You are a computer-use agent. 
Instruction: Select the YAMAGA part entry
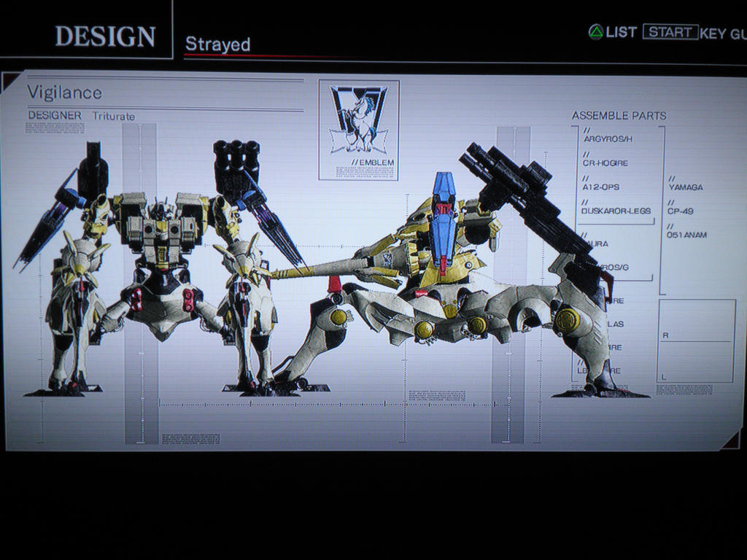686,187
